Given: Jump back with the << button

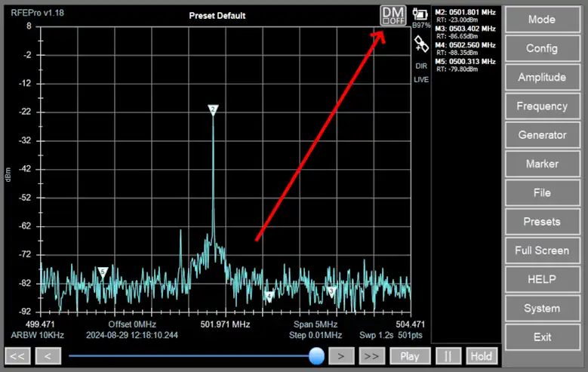Looking at the screenshot, I should point(18,356).
